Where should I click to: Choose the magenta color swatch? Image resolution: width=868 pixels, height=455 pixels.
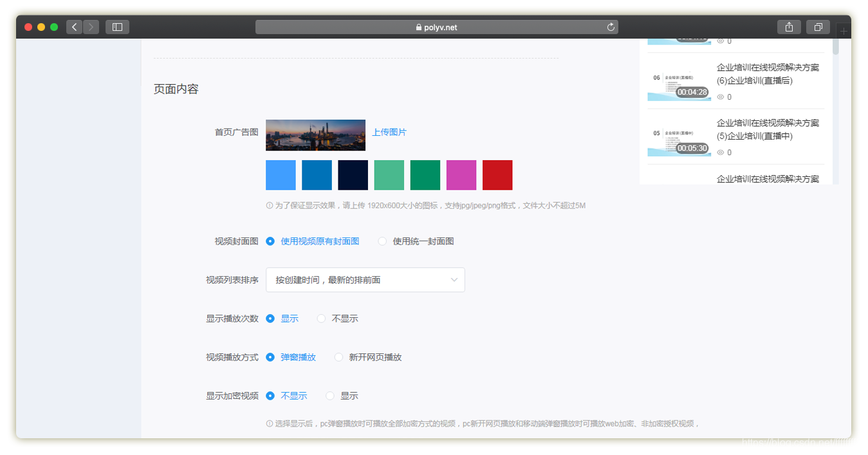click(461, 175)
